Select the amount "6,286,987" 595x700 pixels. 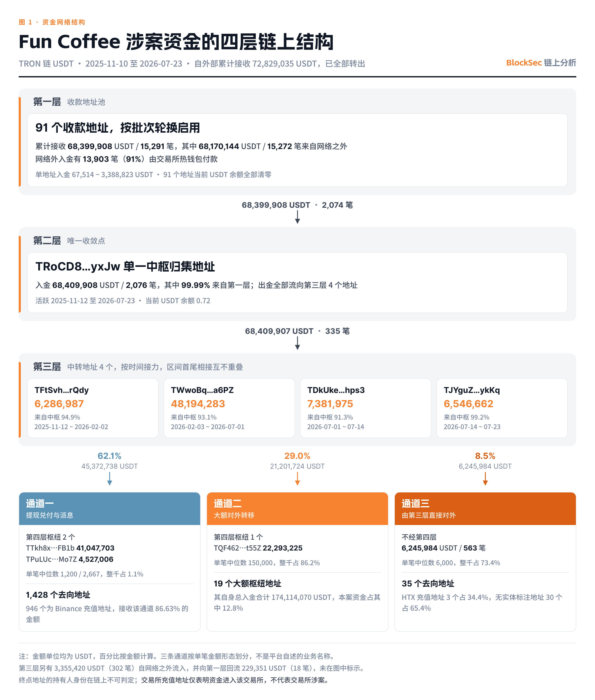point(59,404)
